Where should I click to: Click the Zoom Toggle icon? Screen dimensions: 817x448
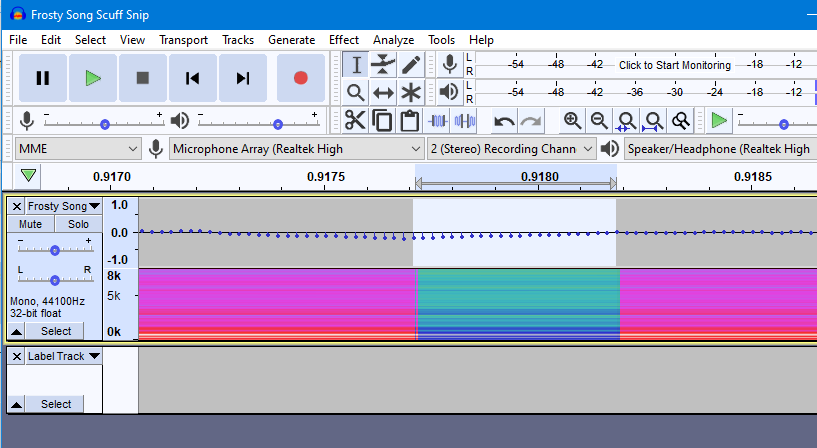click(x=680, y=121)
